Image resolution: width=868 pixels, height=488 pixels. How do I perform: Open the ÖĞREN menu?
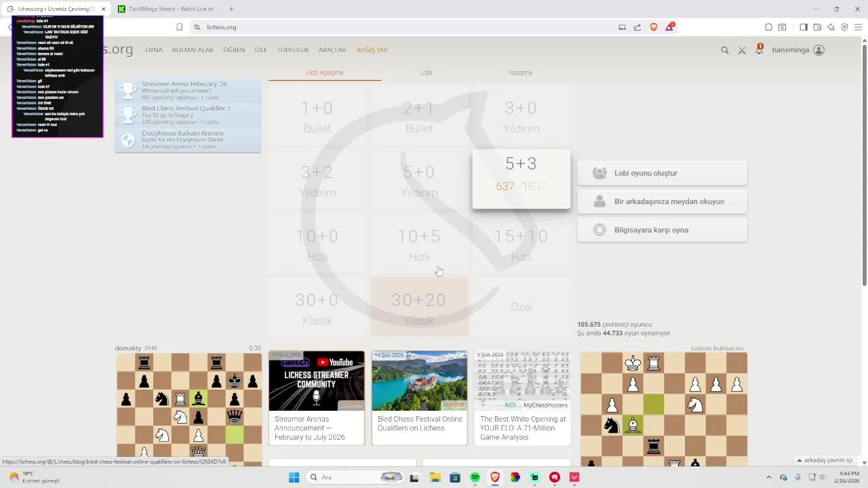[x=234, y=50]
